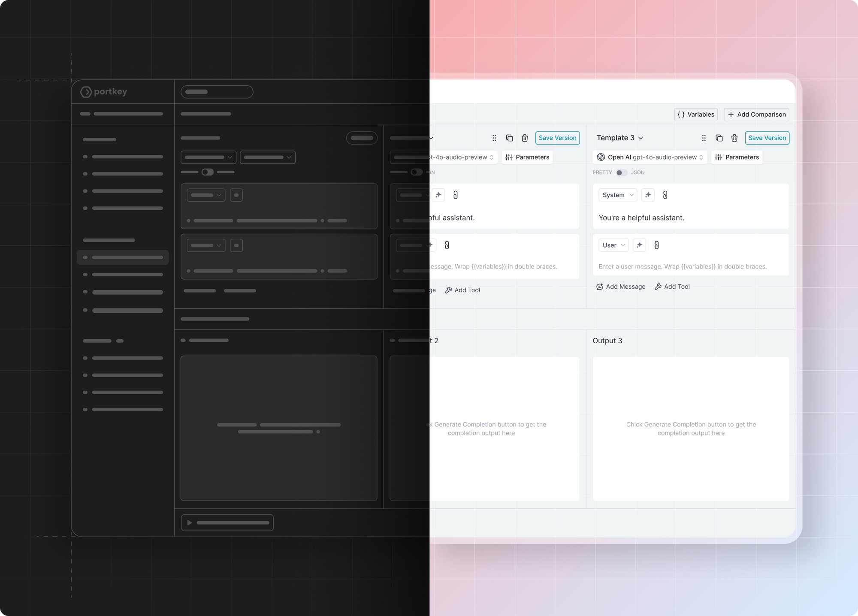The width and height of the screenshot is (858, 616).
Task: Toggle Pretty/JSON switch in Template 3
Action: point(621,172)
